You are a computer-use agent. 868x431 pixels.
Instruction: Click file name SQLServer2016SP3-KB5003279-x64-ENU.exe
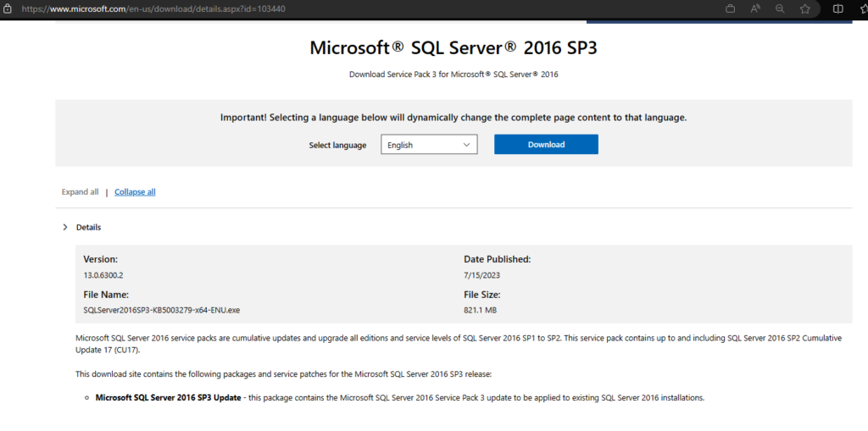[x=161, y=311]
